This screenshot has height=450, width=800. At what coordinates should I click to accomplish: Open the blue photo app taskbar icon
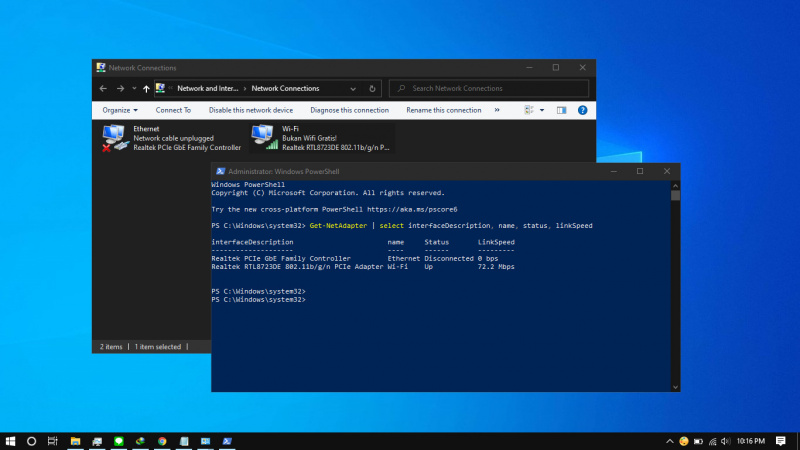[206, 441]
